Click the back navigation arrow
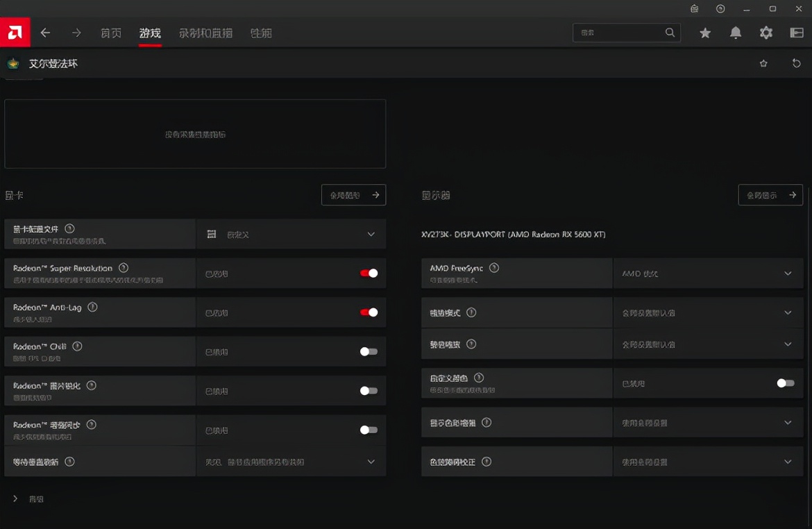The height and width of the screenshot is (529, 812). click(x=44, y=32)
